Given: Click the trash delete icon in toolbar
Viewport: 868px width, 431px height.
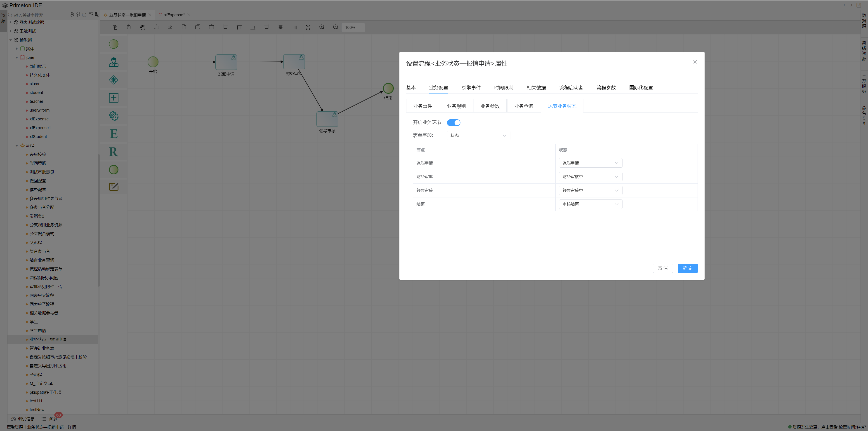Looking at the screenshot, I should [211, 27].
